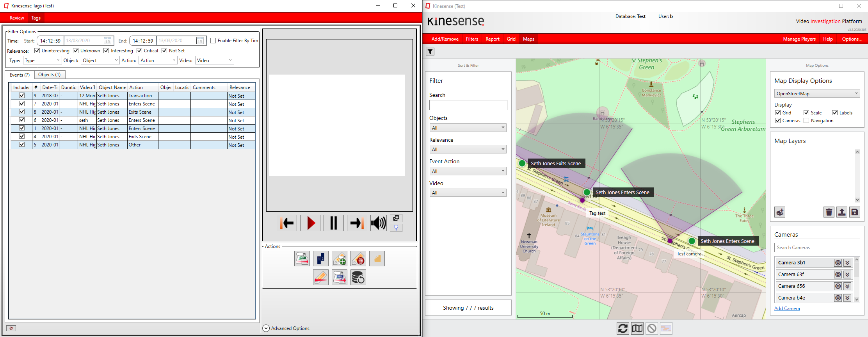
Task: Toggle Enable Filter By Time checkbox
Action: tap(213, 41)
